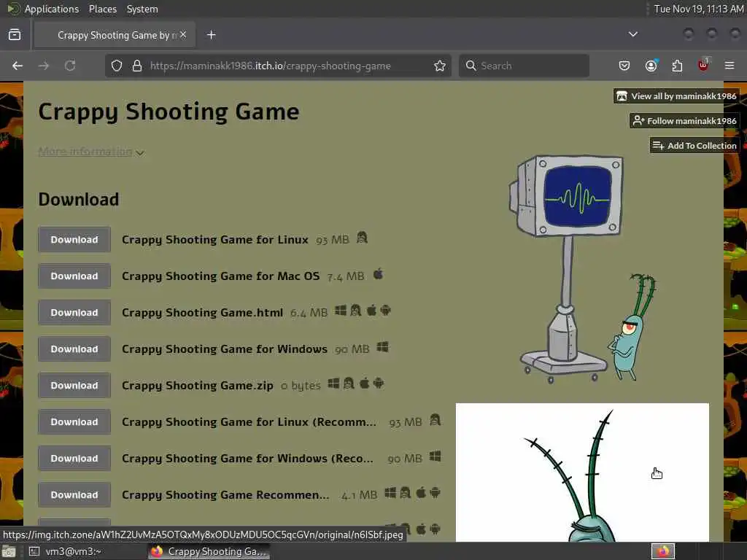Download Crappy Shooting Game Recommen... 4.1 MB
The width and height of the screenshot is (747, 560).
[x=74, y=495]
